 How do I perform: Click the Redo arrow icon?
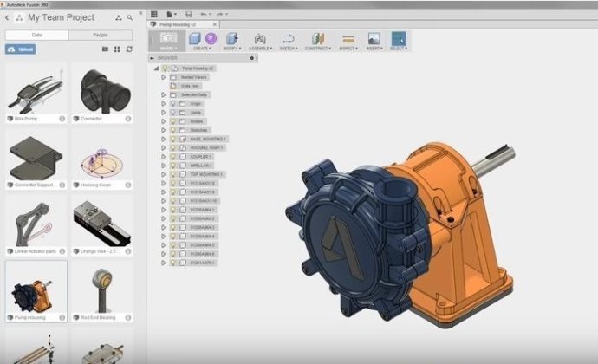pyautogui.click(x=219, y=14)
